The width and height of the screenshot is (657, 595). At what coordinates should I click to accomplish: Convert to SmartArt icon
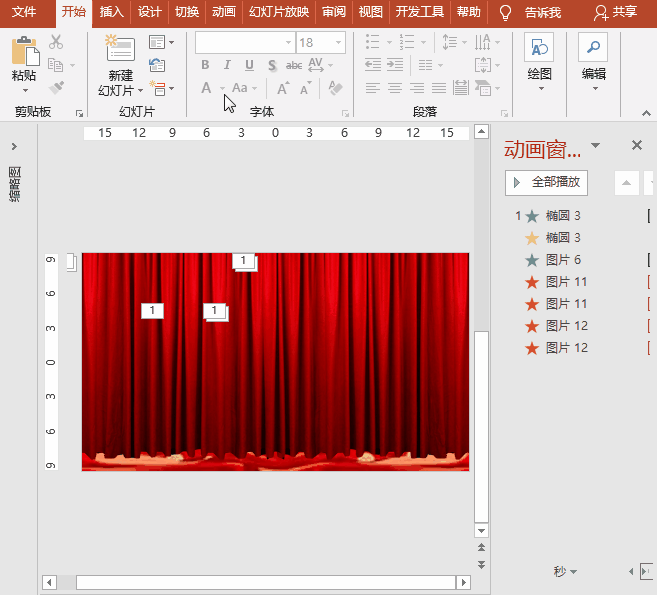483,88
